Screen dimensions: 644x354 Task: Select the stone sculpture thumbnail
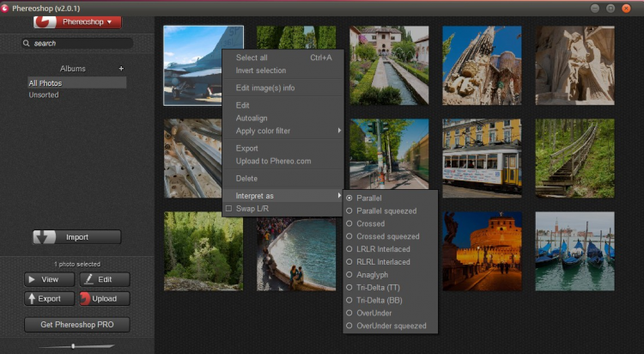575,65
